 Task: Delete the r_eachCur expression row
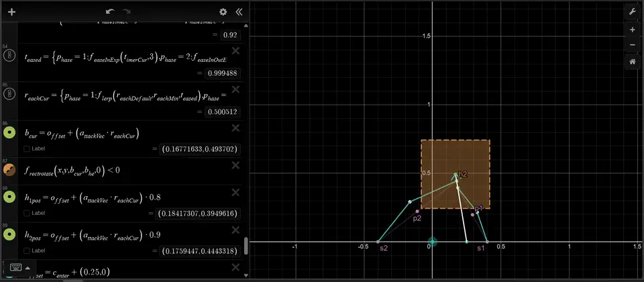[x=235, y=89]
